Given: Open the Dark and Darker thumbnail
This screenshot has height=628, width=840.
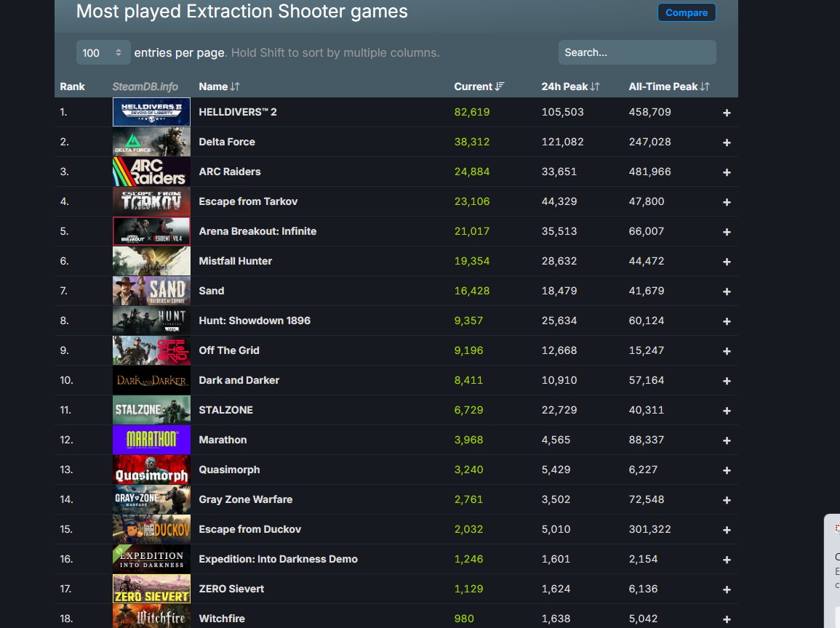Looking at the screenshot, I should click(151, 380).
